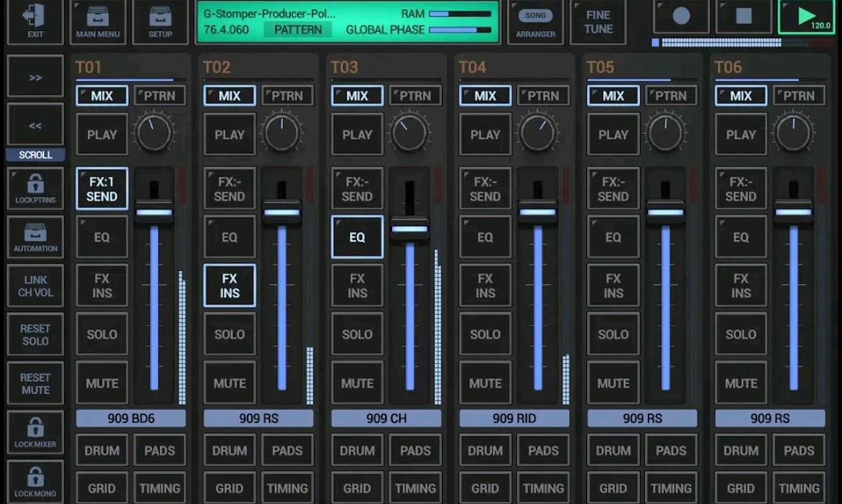
Task: Open FX:1 SEND on track T01
Action: [101, 189]
